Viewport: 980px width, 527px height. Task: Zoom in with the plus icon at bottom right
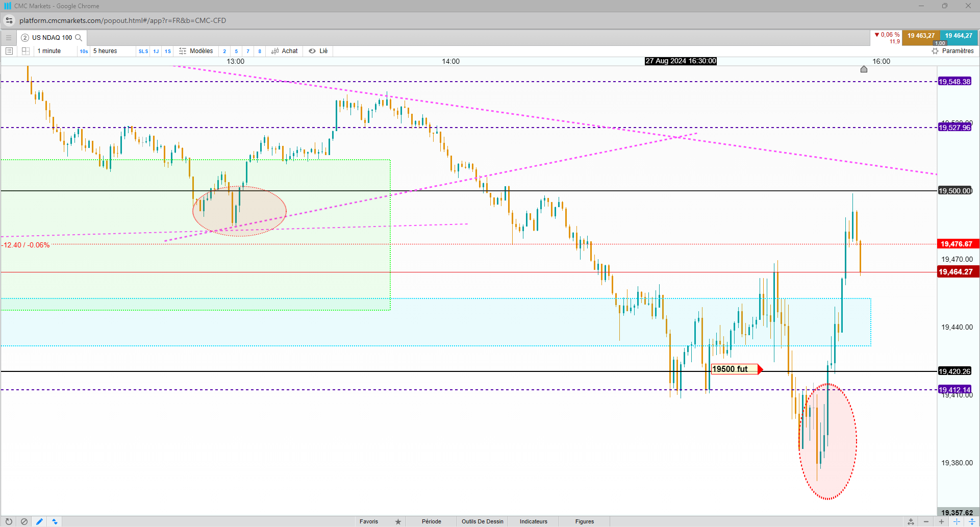941,521
